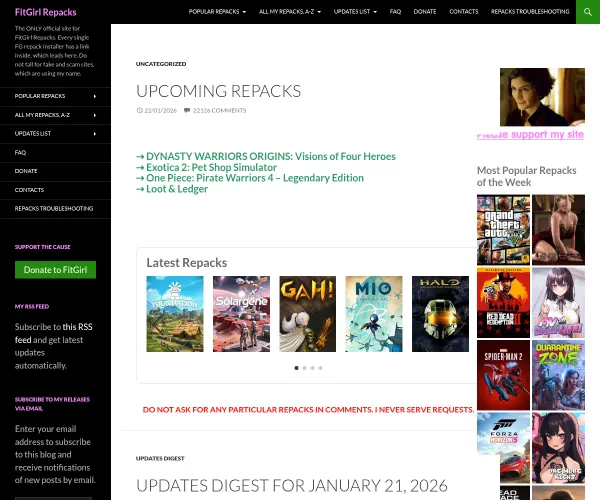Open the GAH! game cover

307,313
